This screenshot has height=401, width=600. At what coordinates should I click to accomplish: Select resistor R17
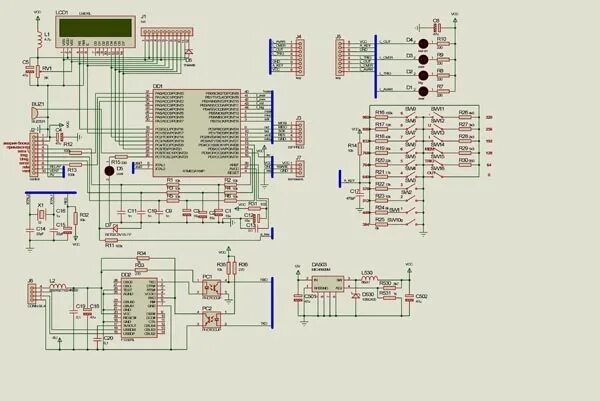(x=382, y=129)
